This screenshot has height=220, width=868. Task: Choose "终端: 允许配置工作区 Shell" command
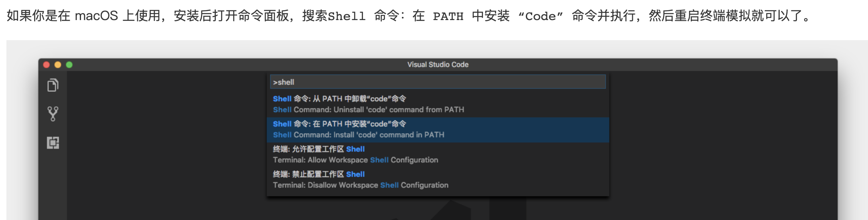[x=318, y=149]
